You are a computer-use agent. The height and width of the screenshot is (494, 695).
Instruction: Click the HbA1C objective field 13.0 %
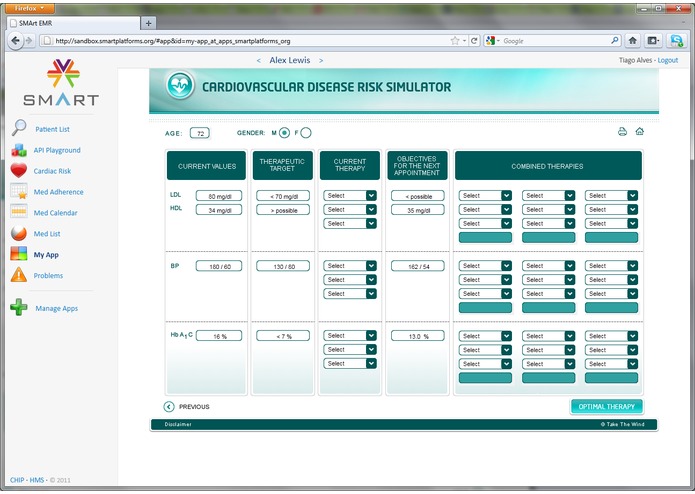pos(418,336)
